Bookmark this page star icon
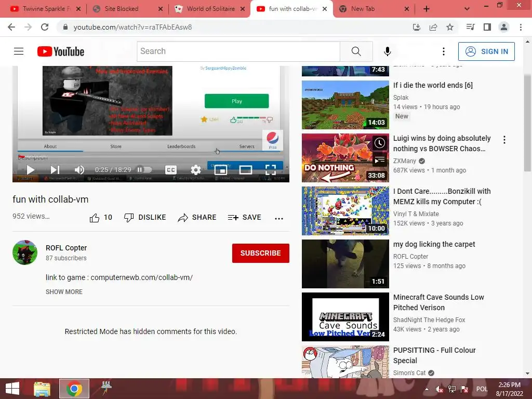 click(450, 27)
